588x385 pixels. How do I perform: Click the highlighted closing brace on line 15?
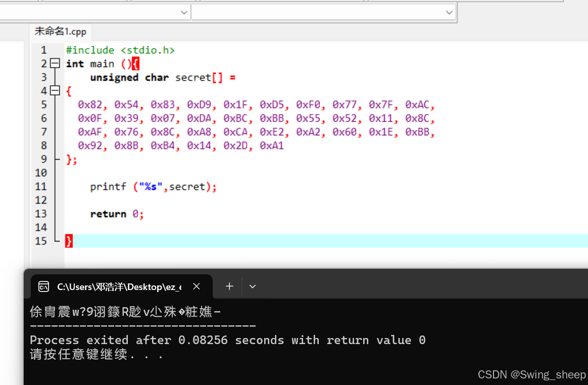pyautogui.click(x=69, y=241)
